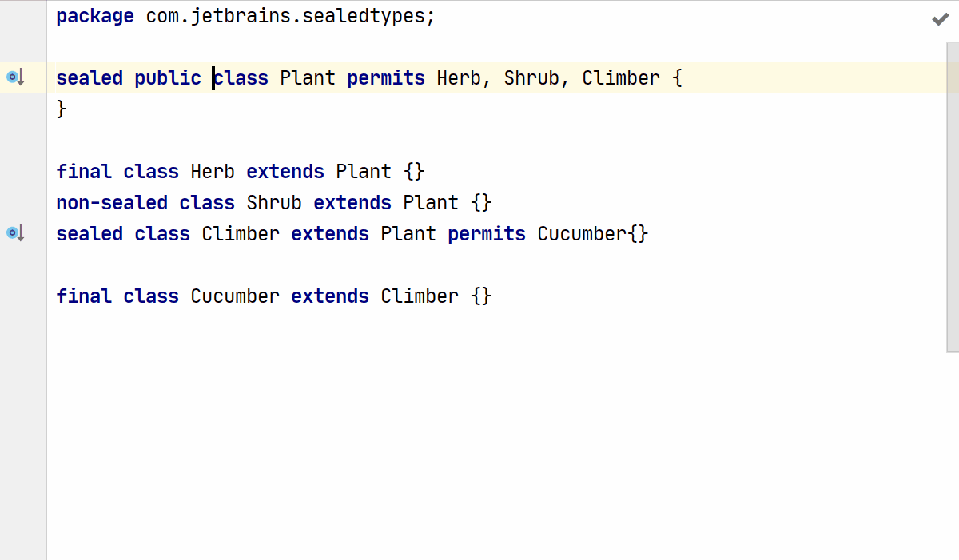Viewport: 959px width, 560px height.
Task: Click the vertical scrollbar on right edge
Action: pos(953,200)
